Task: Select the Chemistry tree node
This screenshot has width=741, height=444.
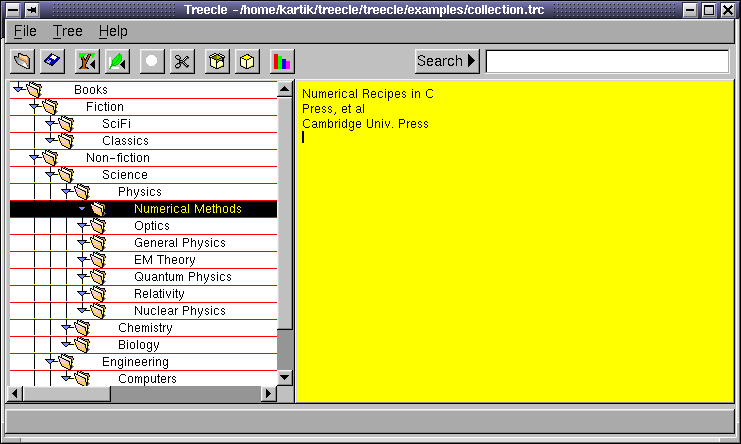Action: 145,328
